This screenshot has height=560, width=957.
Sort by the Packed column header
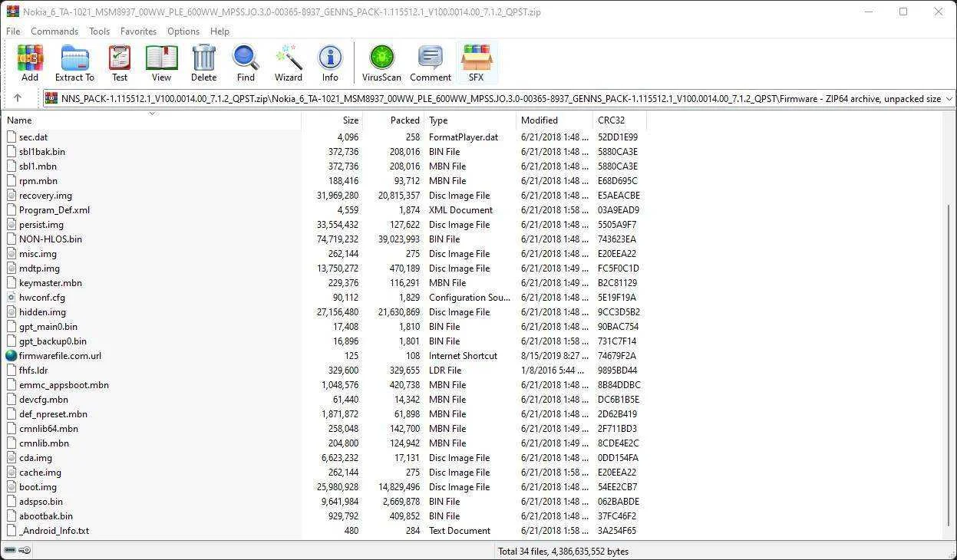[393, 120]
